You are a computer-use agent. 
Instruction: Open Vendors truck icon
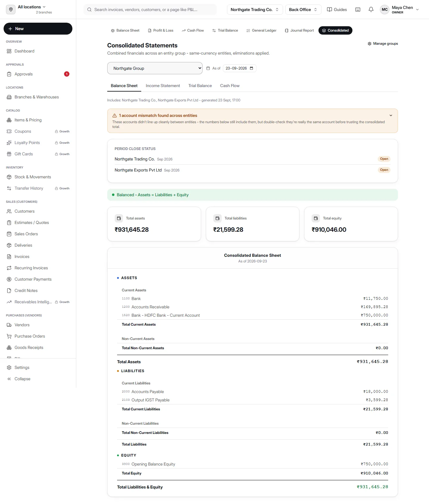click(9, 325)
